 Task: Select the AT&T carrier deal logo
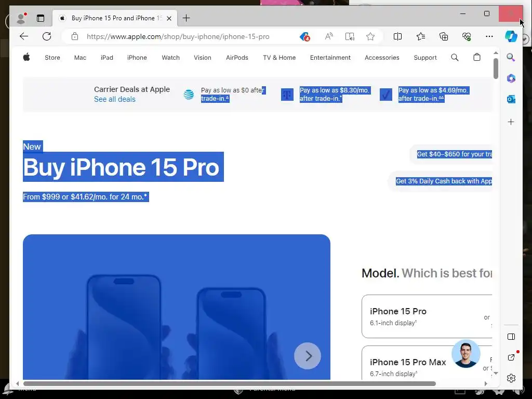[189, 95]
